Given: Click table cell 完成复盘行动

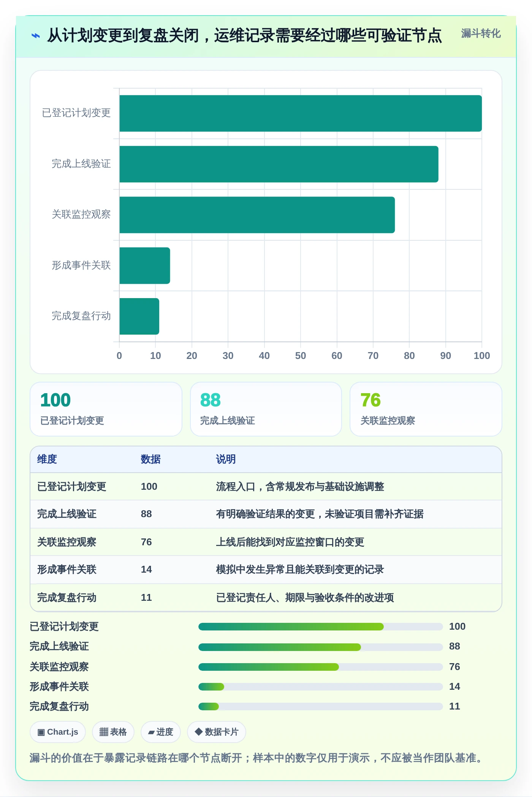Looking at the screenshot, I should (67, 598).
